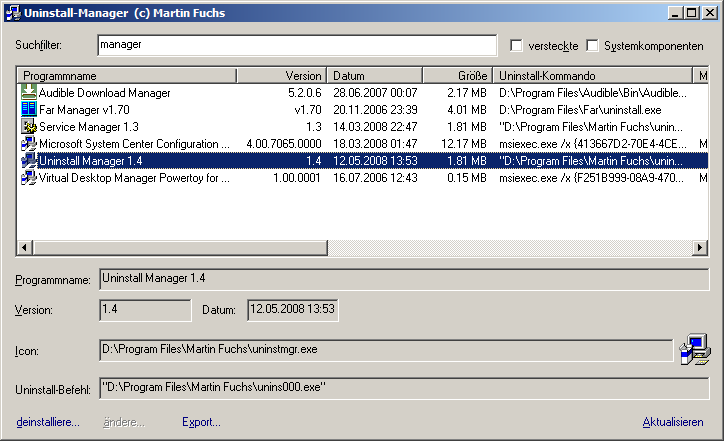Sort by Uninstall-Kommando column header
The image size is (724, 441).
pyautogui.click(x=593, y=75)
